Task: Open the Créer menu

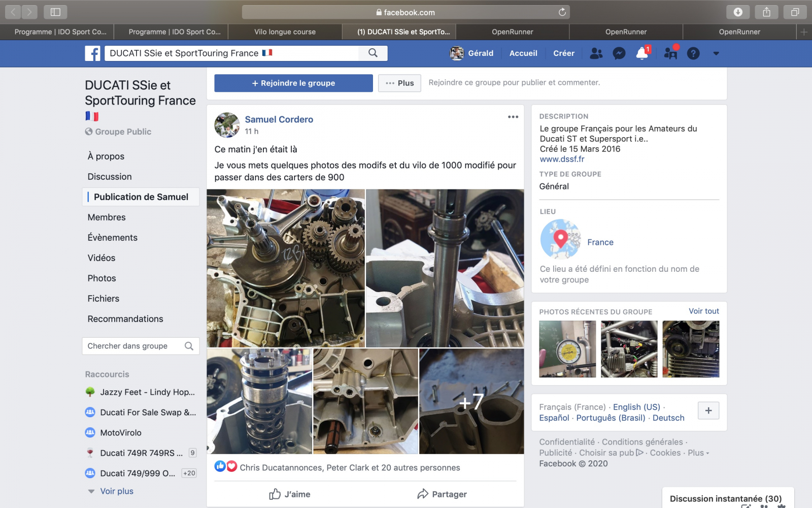Action: coord(564,53)
